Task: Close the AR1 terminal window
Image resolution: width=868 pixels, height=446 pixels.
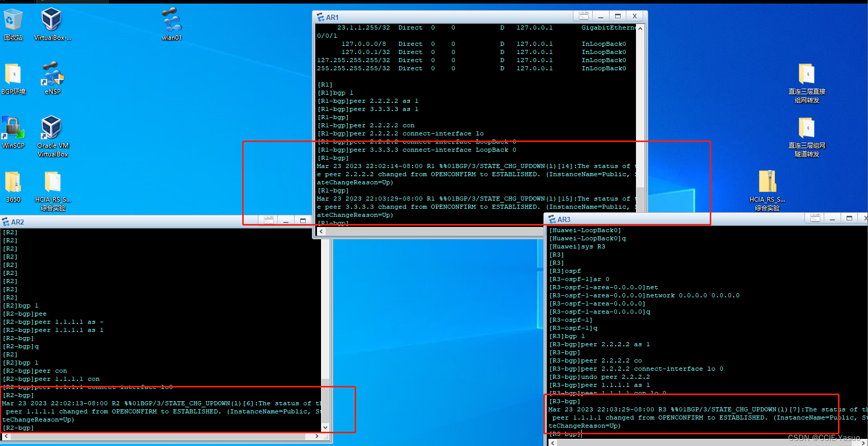Action: click(634, 16)
